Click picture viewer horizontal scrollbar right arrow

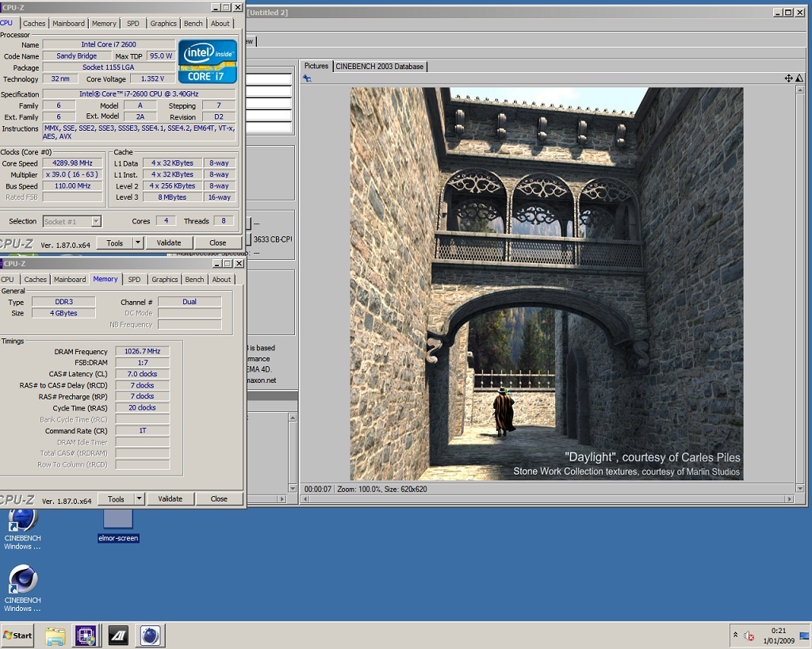point(789,499)
